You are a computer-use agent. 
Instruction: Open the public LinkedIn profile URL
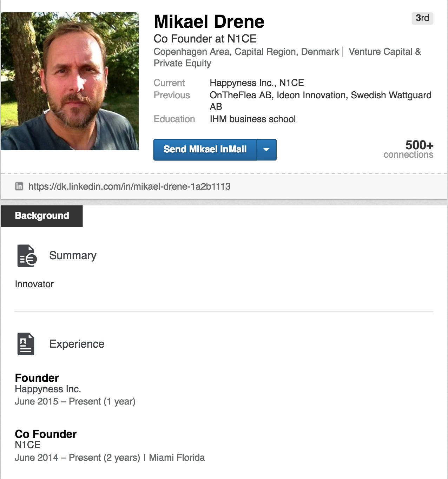[129, 186]
